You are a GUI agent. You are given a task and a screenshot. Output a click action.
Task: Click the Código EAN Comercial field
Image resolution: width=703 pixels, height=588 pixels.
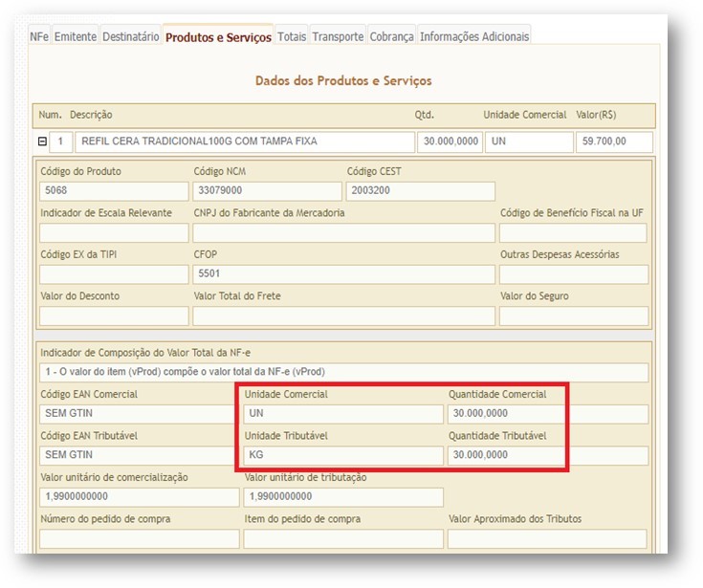[139, 414]
